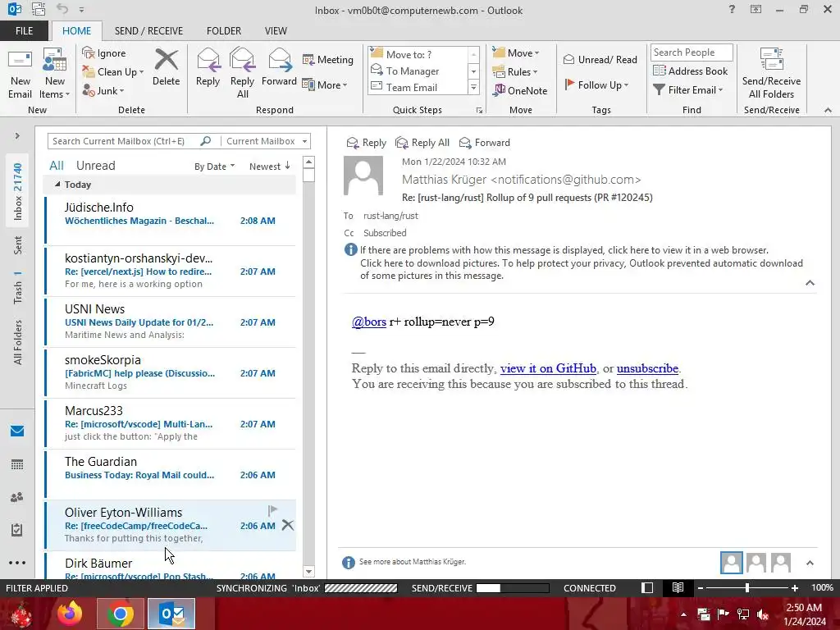This screenshot has height=630, width=840.
Task: Show more navigation options (three dots)
Action: (x=17, y=563)
